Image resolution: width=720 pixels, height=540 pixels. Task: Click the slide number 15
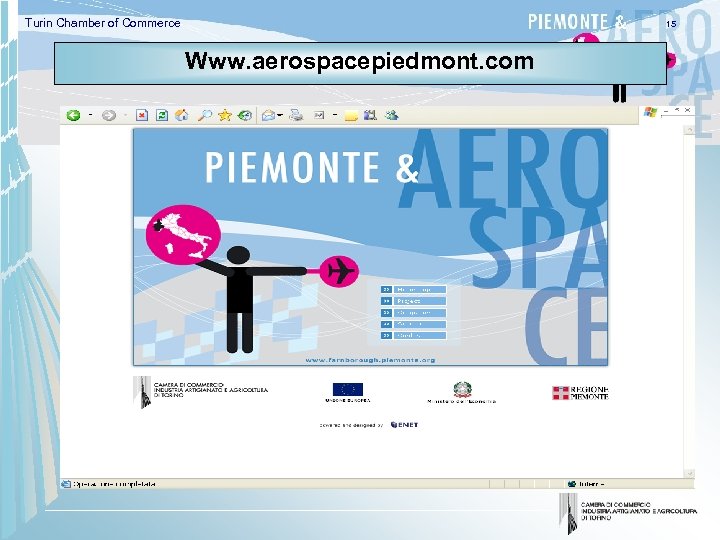(671, 24)
